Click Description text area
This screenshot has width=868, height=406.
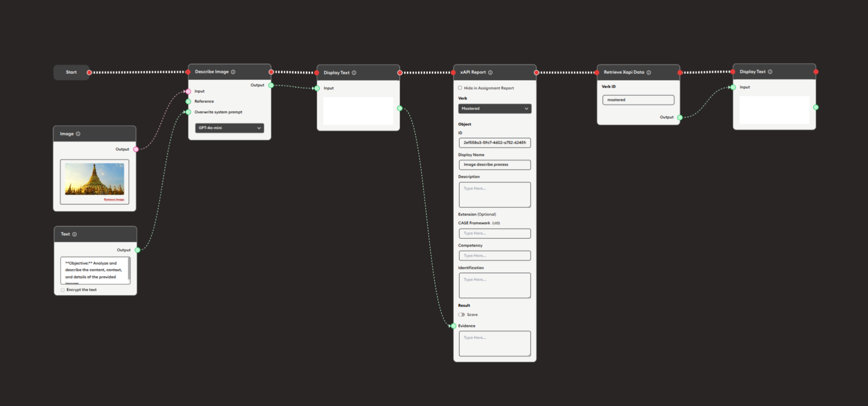coord(495,195)
